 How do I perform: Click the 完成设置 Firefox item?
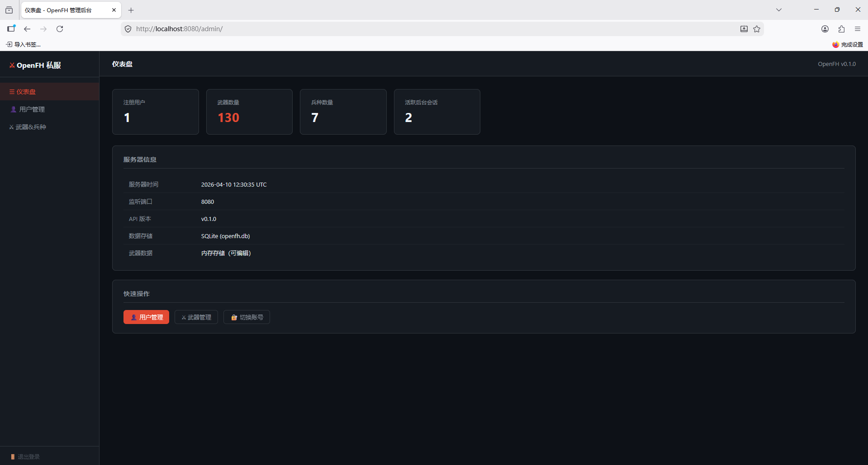click(848, 44)
